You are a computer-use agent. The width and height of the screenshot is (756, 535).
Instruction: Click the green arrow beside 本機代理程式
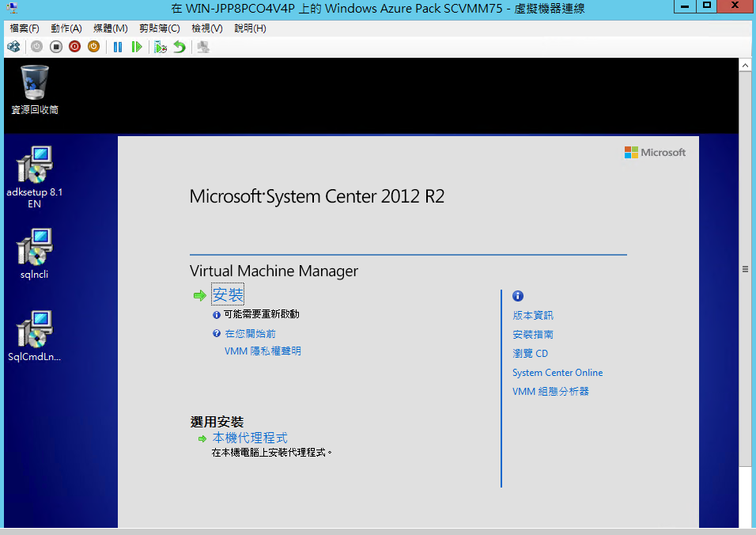202,438
